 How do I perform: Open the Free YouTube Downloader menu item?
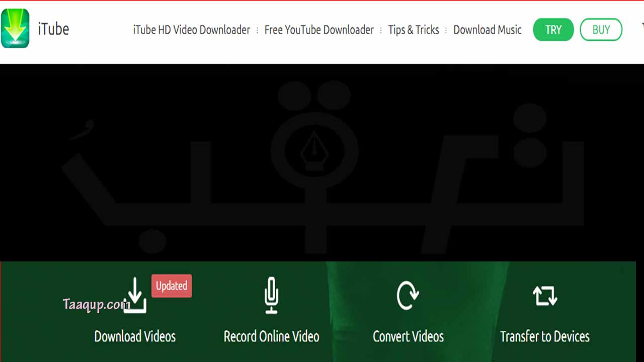pyautogui.click(x=319, y=30)
